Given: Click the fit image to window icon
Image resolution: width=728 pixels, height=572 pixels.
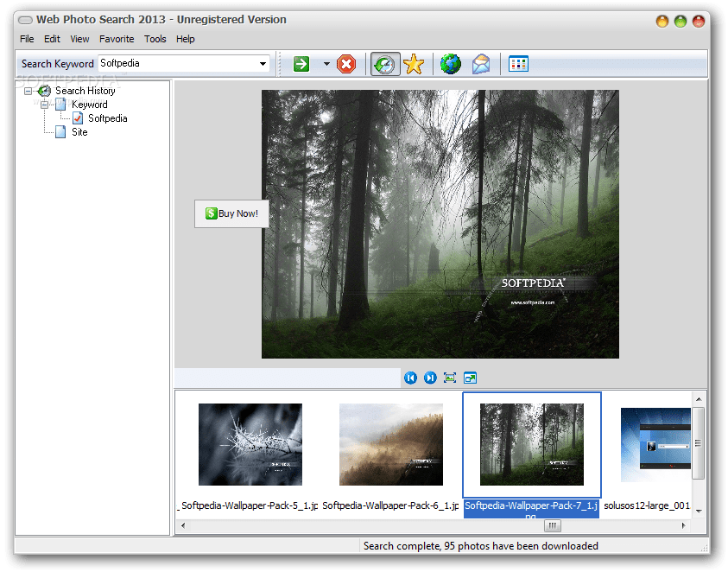Looking at the screenshot, I should point(450,378).
